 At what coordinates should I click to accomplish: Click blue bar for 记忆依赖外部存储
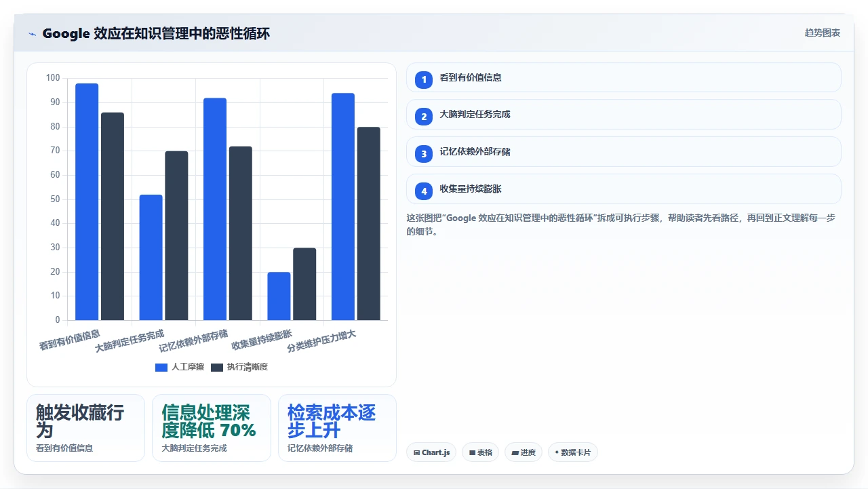215,209
